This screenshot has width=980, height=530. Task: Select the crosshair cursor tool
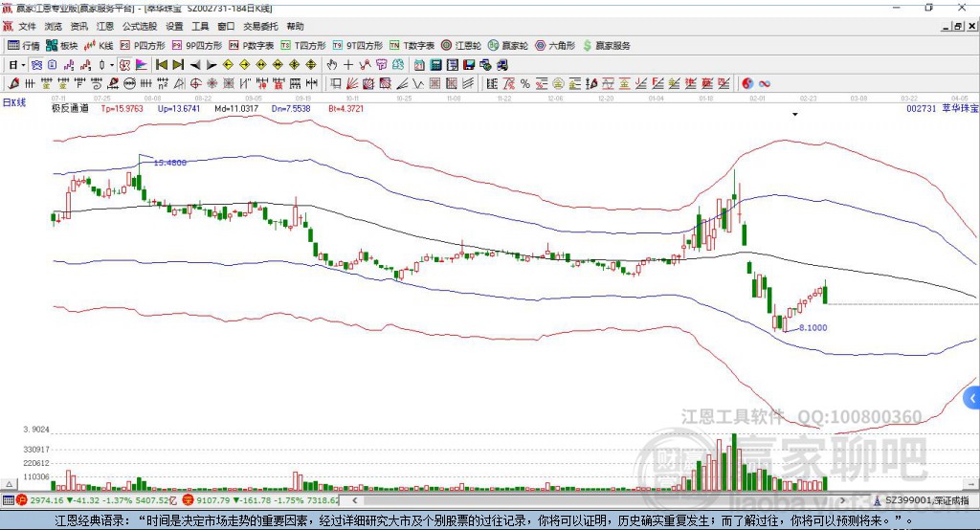(x=348, y=65)
